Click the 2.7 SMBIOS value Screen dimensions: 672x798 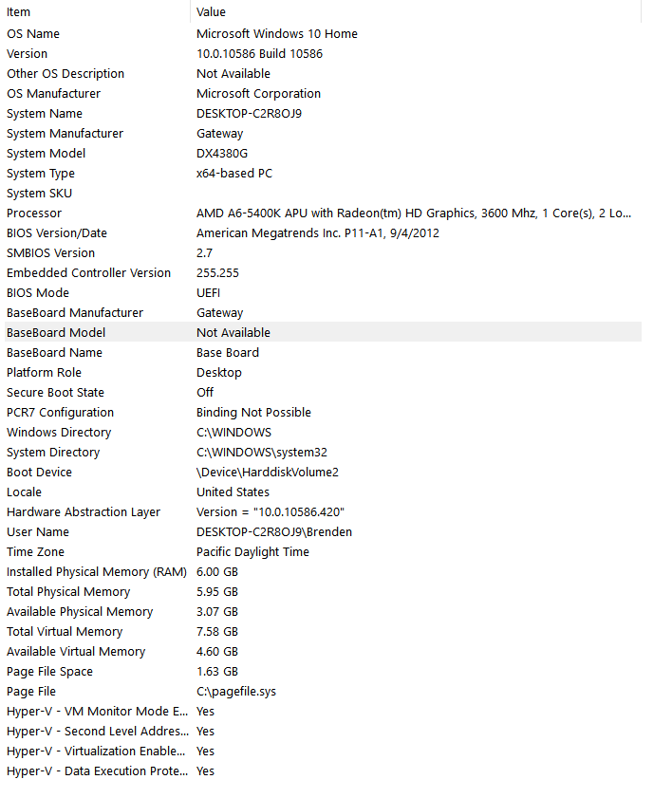pos(204,253)
